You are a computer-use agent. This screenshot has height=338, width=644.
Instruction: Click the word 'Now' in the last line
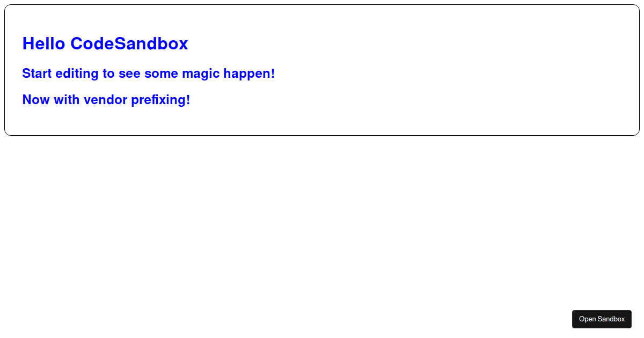coord(36,100)
